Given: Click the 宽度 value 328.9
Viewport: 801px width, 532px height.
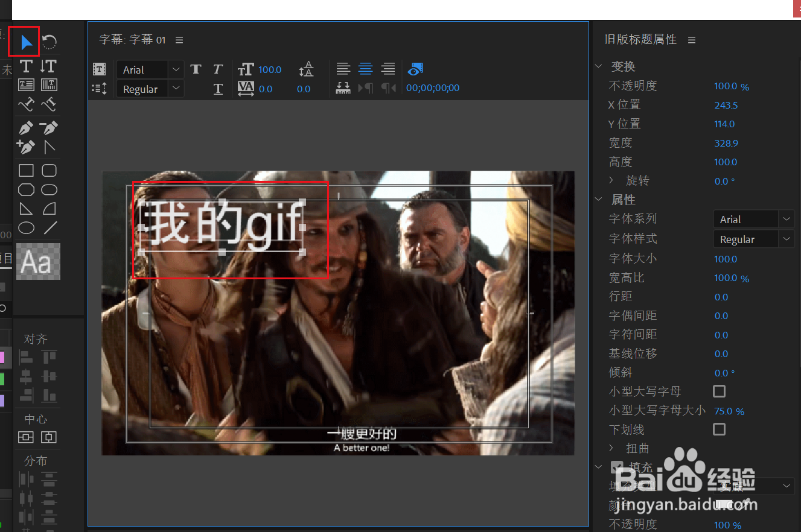Looking at the screenshot, I should click(726, 143).
